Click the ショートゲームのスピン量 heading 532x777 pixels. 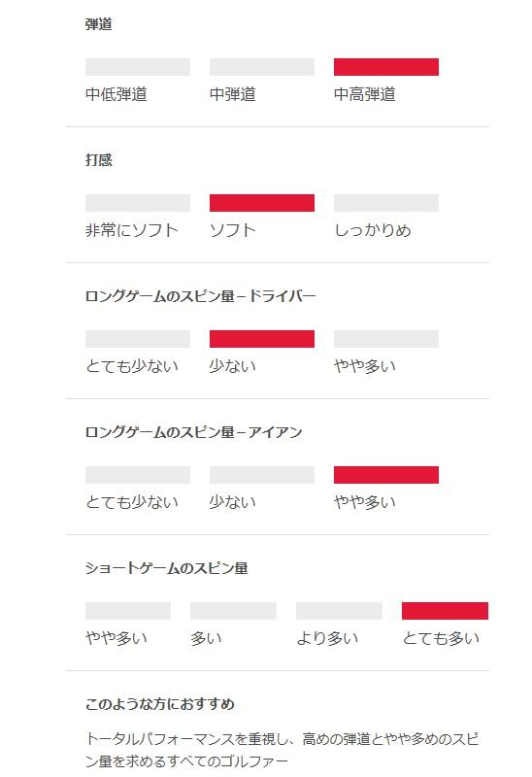click(x=166, y=568)
